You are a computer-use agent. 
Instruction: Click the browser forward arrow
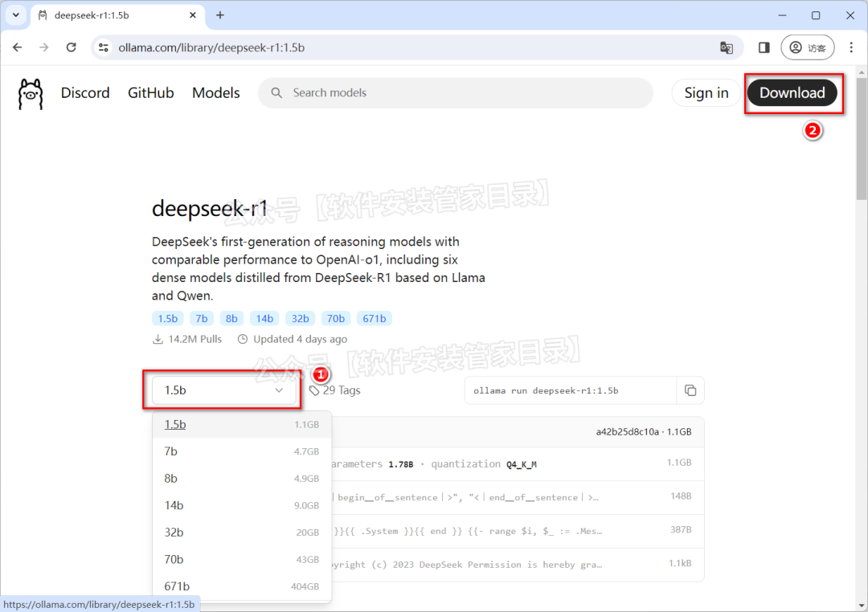pyautogui.click(x=44, y=47)
